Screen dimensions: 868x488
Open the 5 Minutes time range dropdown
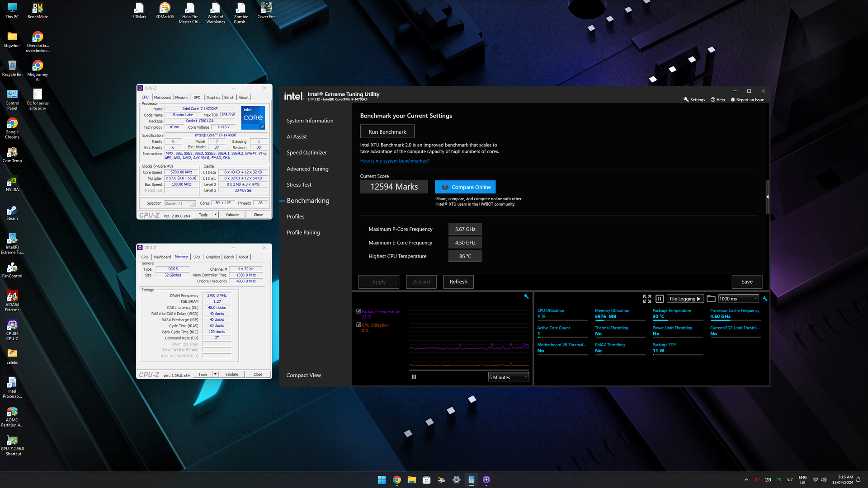point(508,377)
